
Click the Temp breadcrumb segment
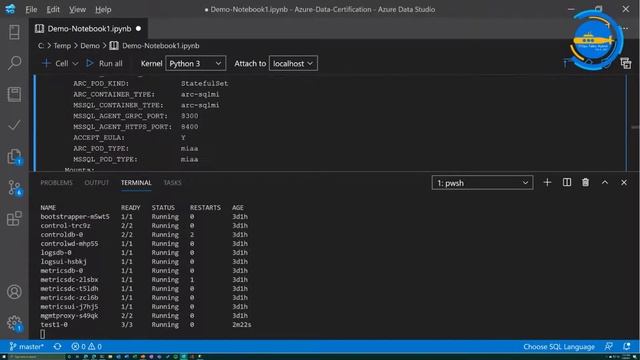point(62,46)
